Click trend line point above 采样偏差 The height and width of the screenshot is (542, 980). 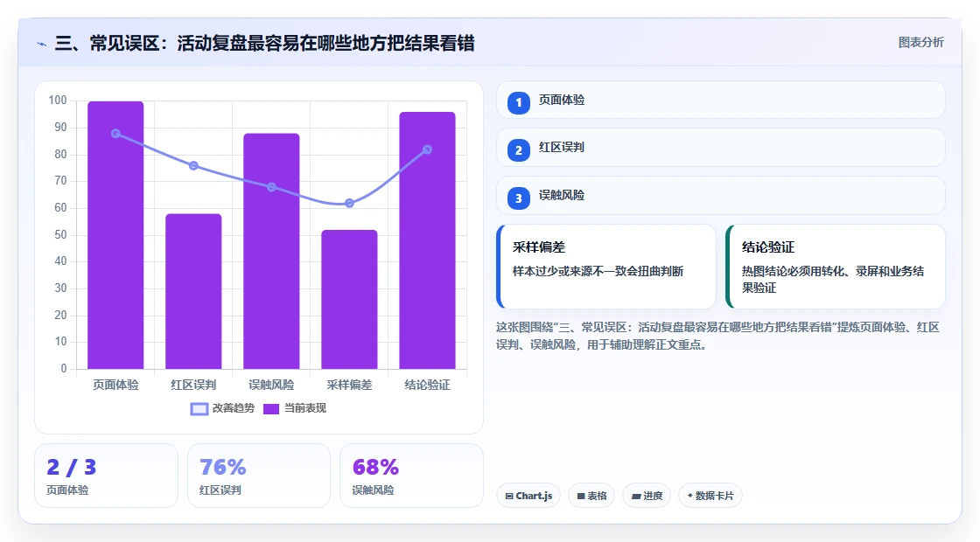click(x=349, y=203)
